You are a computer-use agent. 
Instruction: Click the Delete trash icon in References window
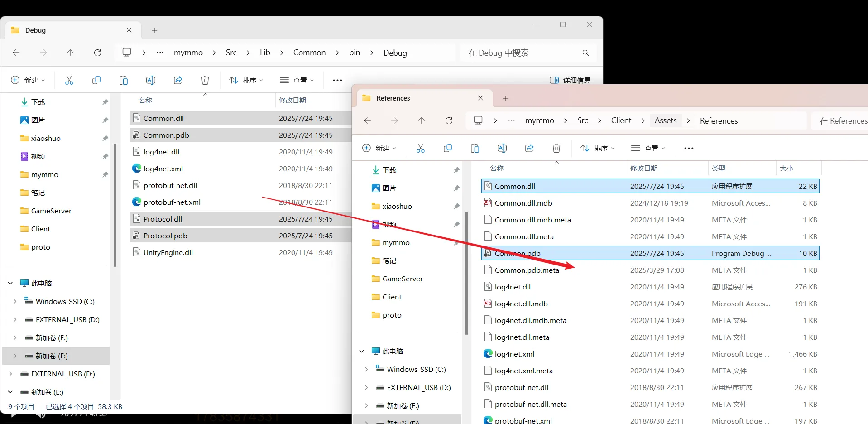556,148
